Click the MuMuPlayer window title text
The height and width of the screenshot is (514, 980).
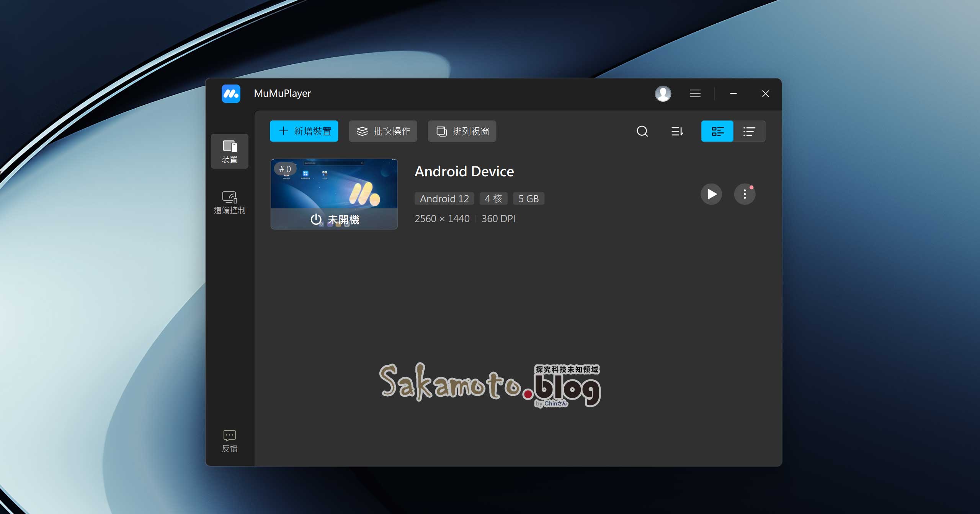tap(283, 94)
